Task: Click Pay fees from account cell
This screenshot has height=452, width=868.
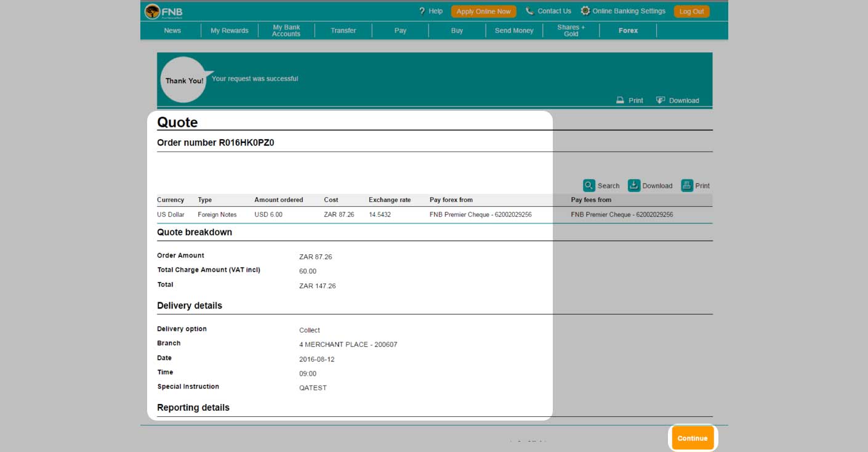Action: click(622, 215)
